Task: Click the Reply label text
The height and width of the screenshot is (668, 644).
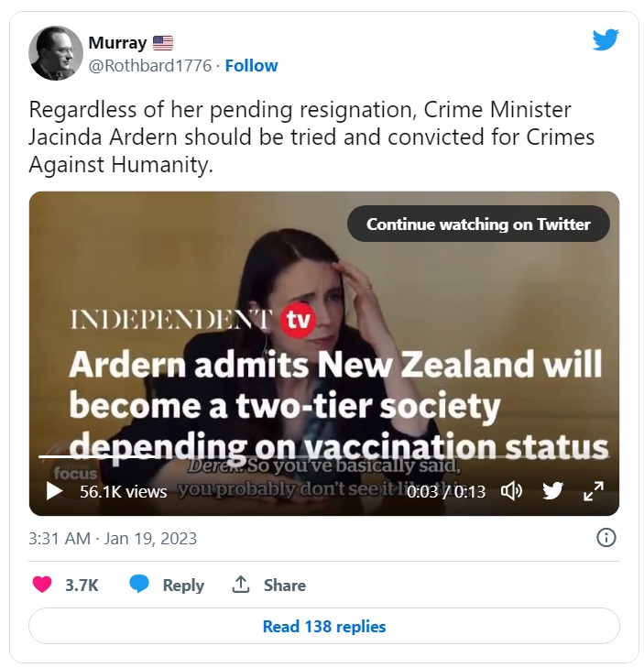Action: pyautogui.click(x=183, y=585)
